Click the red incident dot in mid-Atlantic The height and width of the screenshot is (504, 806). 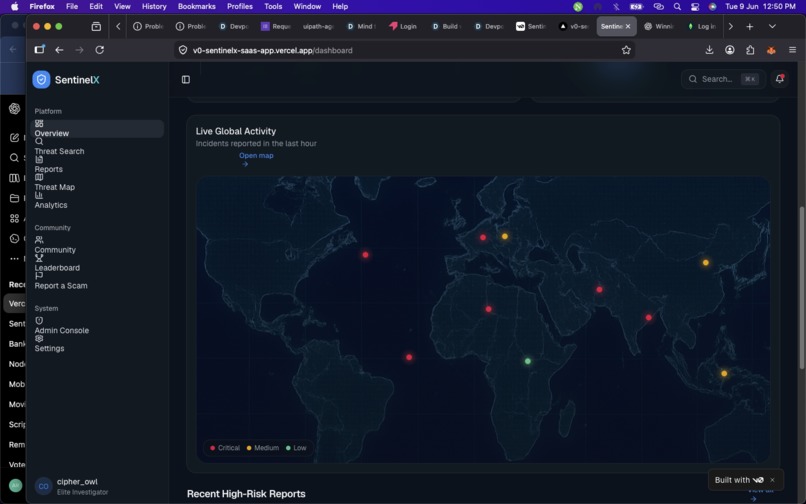pos(365,255)
